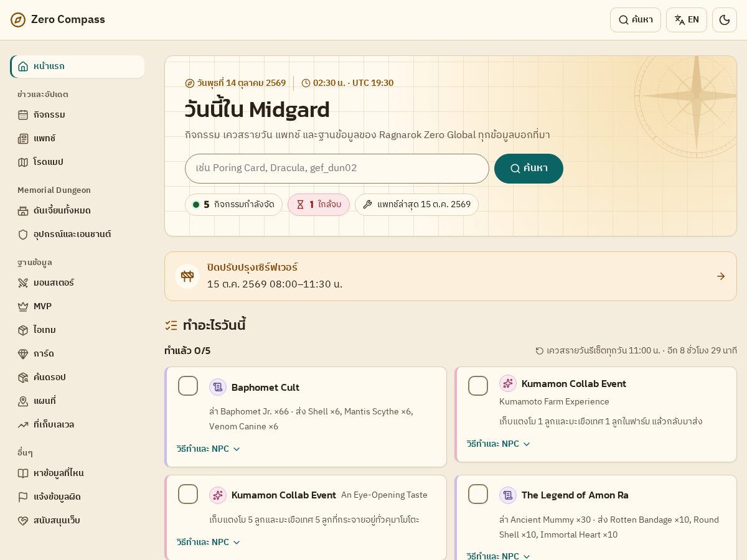The width and height of the screenshot is (747, 560).
Task: Check the An Eye-Opening Taste quest checkbox
Action: click(x=188, y=494)
